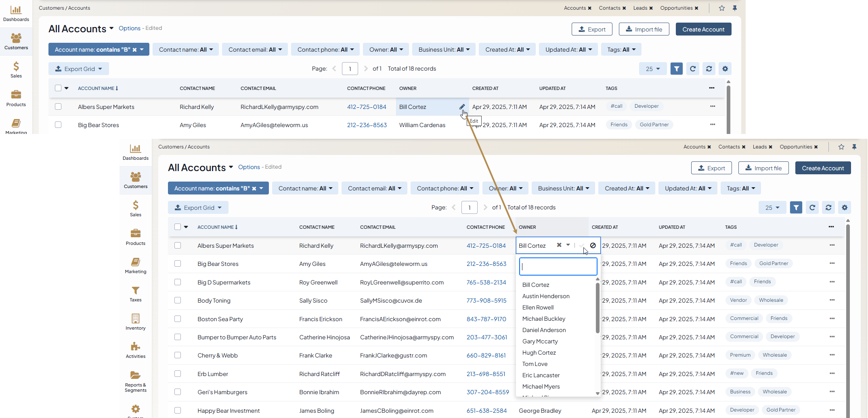The image size is (868, 418).
Task: Click the pencil edit icon beside Bill Cortez
Action: click(x=462, y=107)
